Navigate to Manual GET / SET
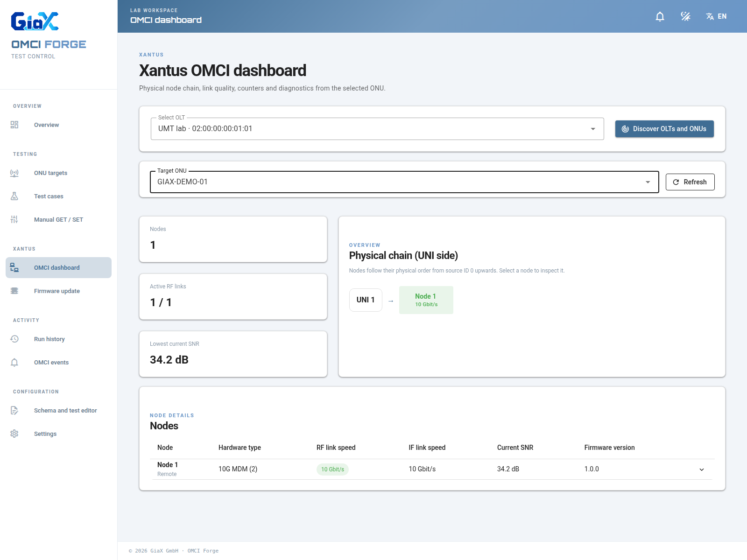Viewport: 747px width, 560px height. point(58,220)
